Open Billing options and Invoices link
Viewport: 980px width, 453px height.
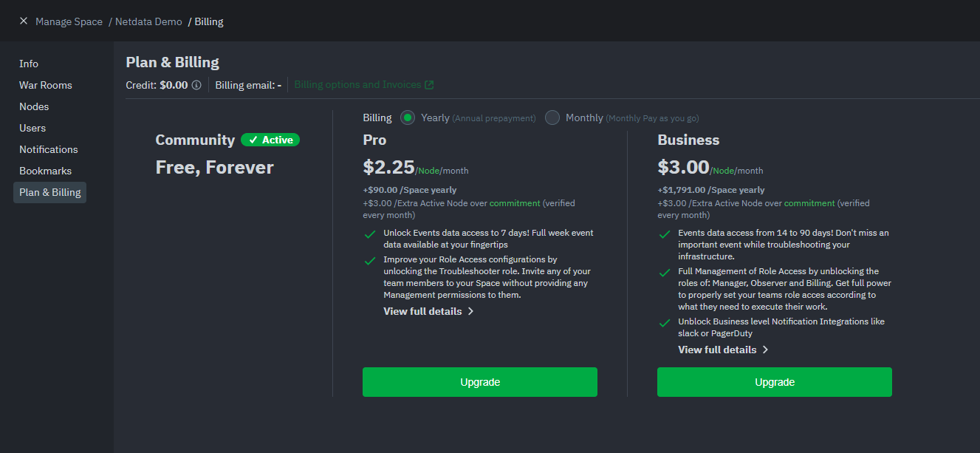[357, 85]
